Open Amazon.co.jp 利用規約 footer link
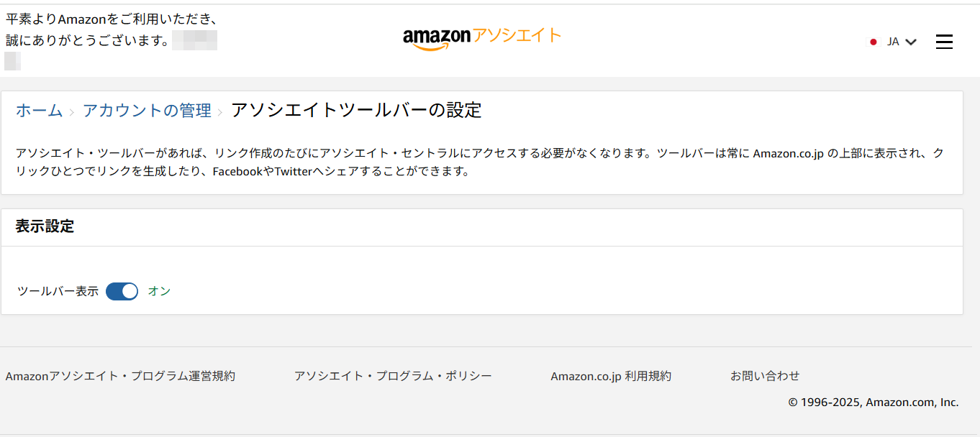 [x=610, y=376]
